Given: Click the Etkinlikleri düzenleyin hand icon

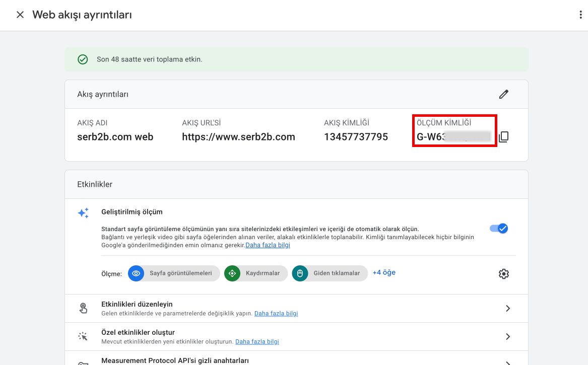Looking at the screenshot, I should coord(83,308).
